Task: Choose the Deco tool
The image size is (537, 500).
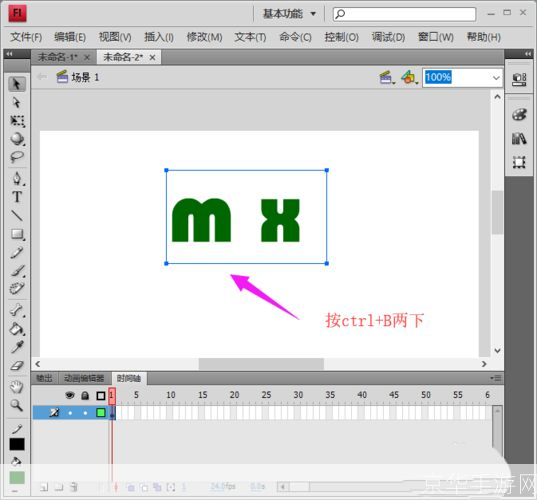Action: tap(17, 288)
